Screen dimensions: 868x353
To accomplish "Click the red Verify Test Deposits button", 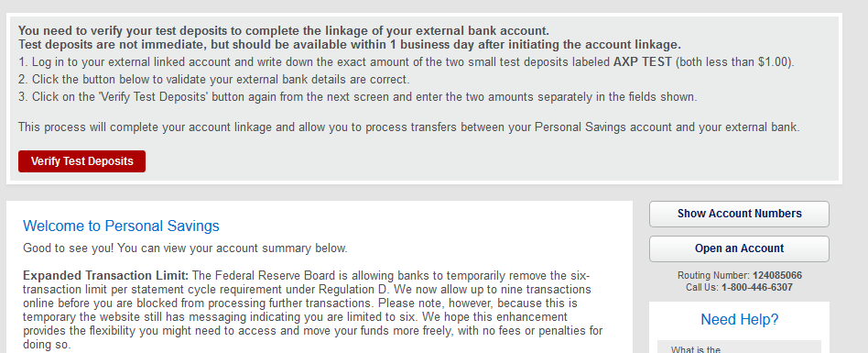I will point(81,161).
